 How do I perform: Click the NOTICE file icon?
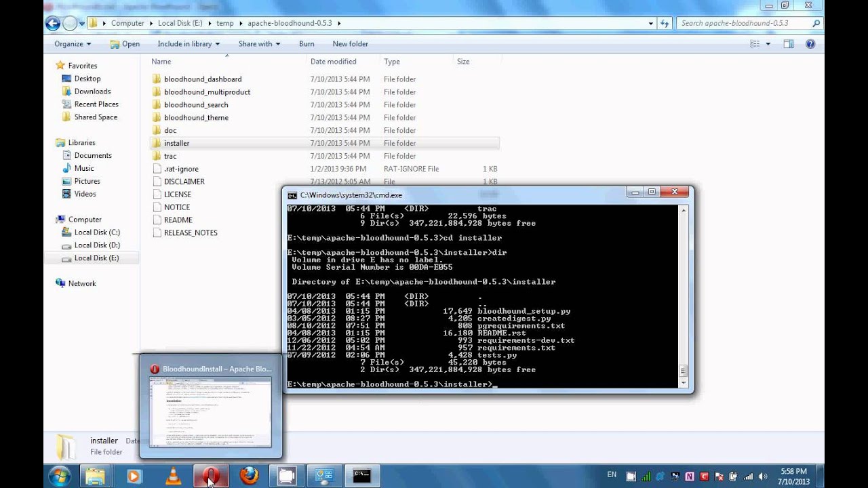pos(157,207)
